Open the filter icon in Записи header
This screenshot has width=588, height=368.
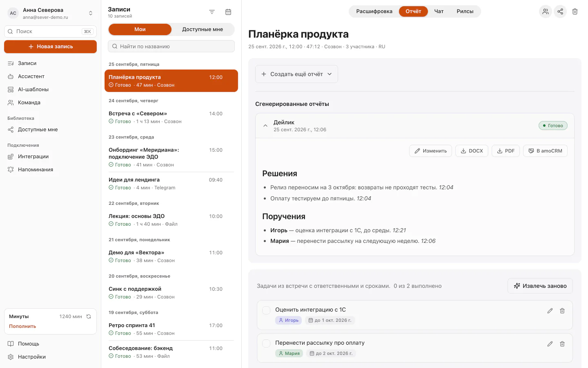tap(212, 12)
